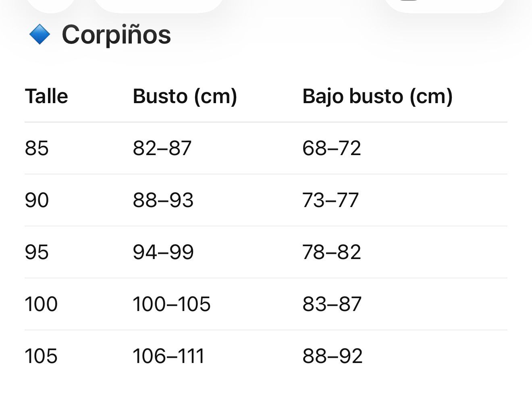Tap the 73–77 underbust value

(330, 200)
